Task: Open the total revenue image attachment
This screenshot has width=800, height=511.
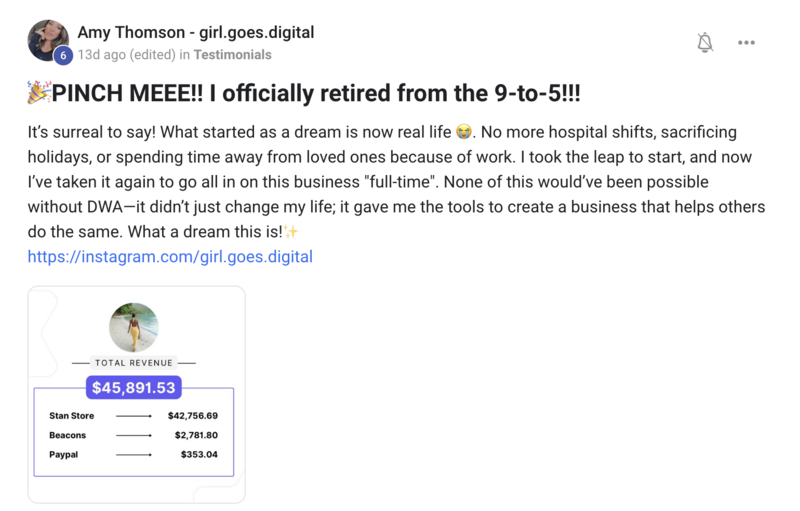Action: (x=136, y=394)
